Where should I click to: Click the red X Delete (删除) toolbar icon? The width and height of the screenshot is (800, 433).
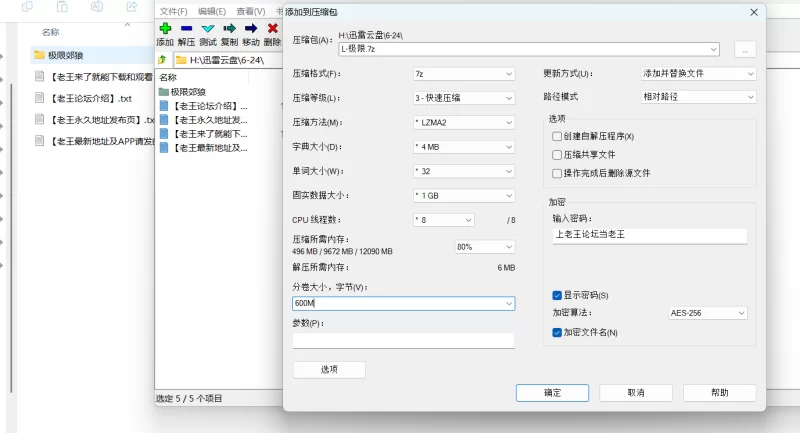tap(272, 29)
